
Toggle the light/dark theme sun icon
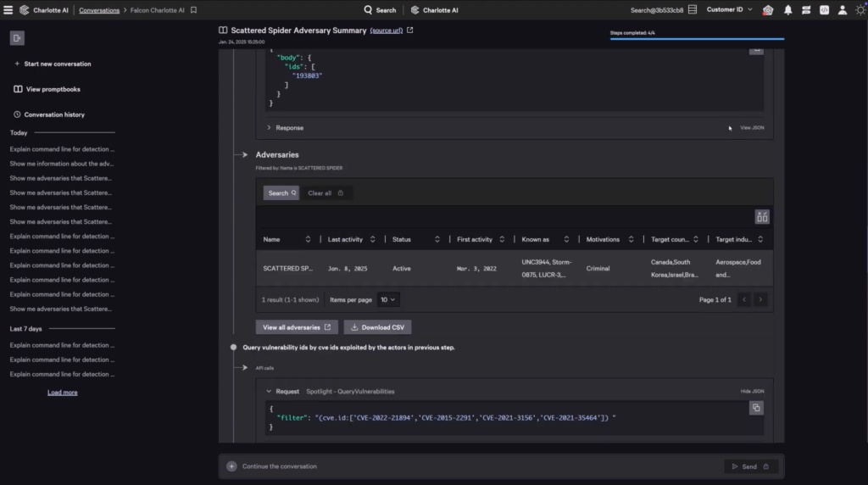pos(860,10)
